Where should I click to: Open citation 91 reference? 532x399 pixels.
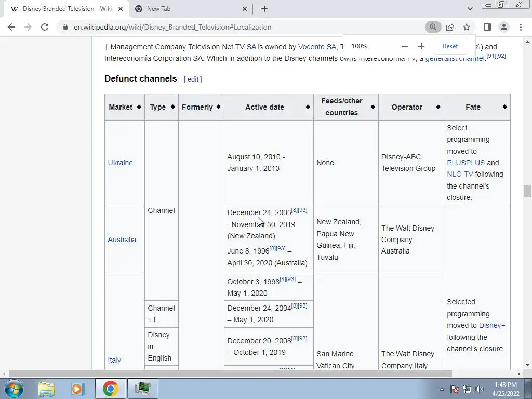[x=491, y=56]
